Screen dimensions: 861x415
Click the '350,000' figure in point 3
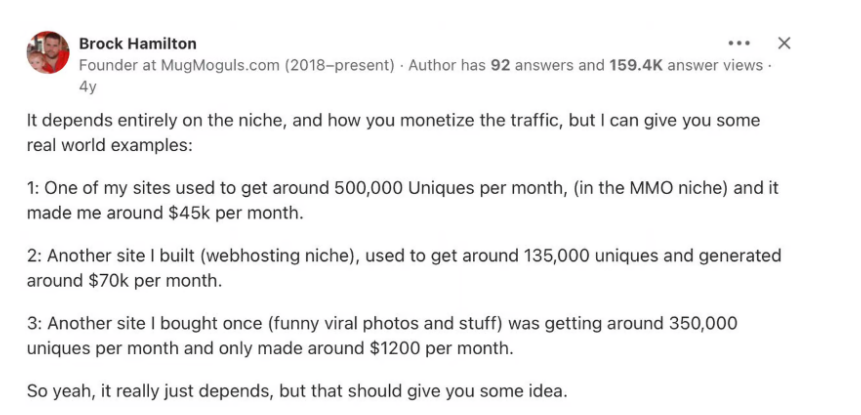click(703, 323)
